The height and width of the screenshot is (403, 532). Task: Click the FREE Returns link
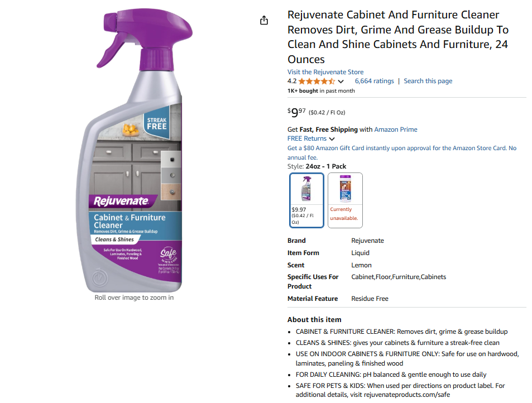coord(307,138)
